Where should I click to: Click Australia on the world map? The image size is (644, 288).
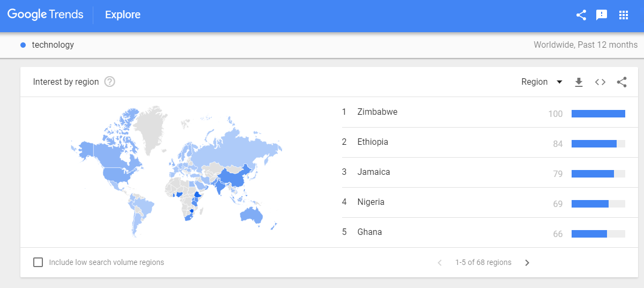251,215
